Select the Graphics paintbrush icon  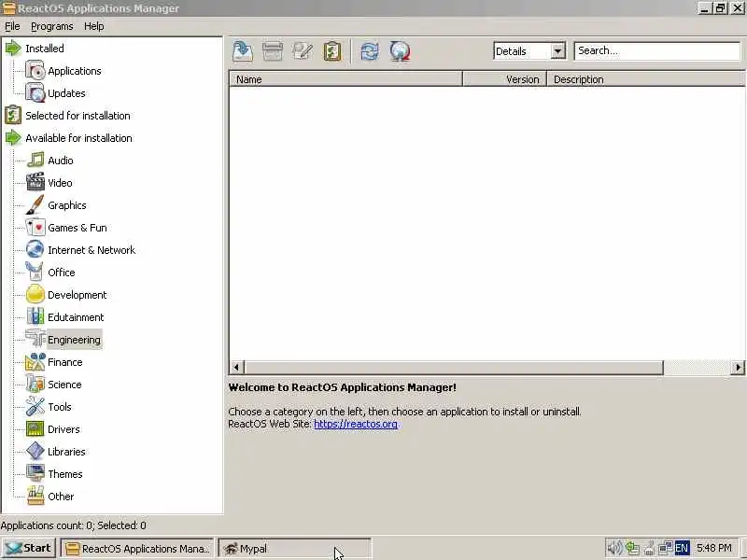tap(35, 204)
